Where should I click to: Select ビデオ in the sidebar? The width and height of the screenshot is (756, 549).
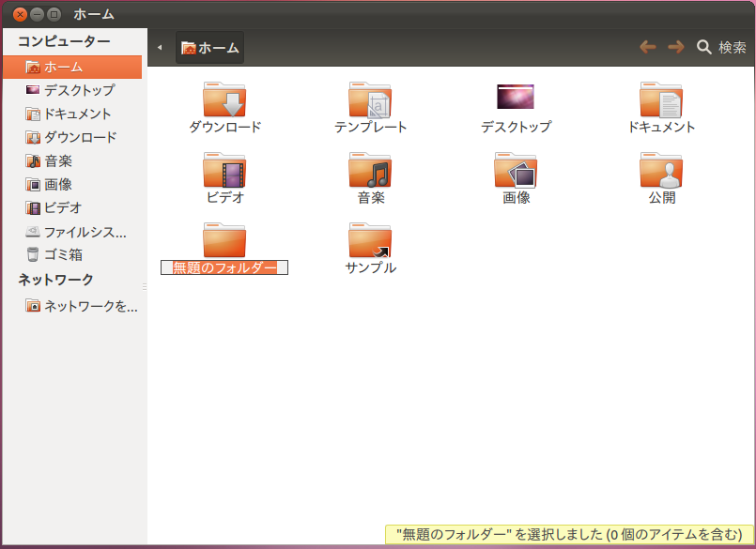pos(72,207)
